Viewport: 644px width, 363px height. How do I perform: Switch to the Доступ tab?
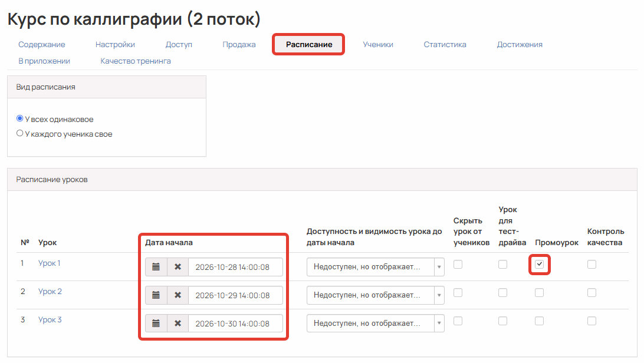pyautogui.click(x=179, y=44)
